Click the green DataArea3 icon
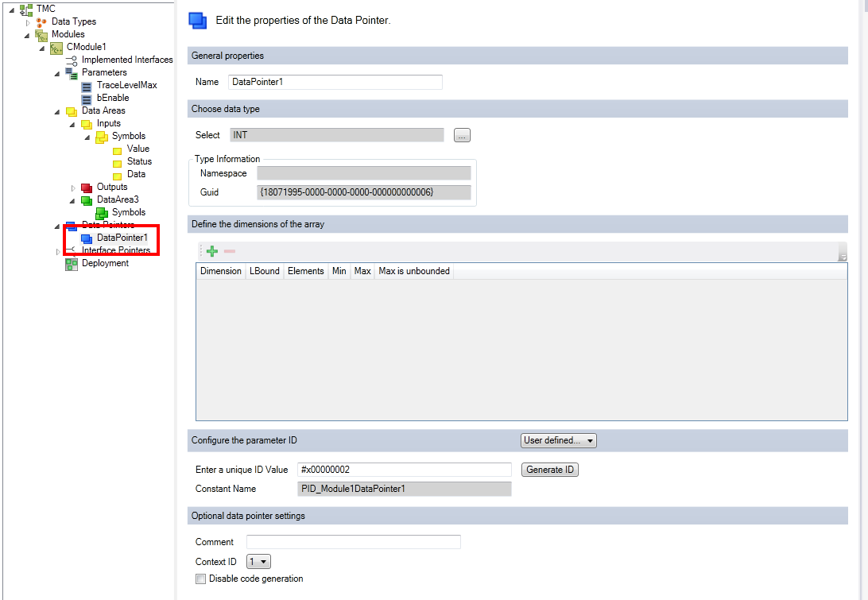The height and width of the screenshot is (600, 868). click(x=87, y=200)
